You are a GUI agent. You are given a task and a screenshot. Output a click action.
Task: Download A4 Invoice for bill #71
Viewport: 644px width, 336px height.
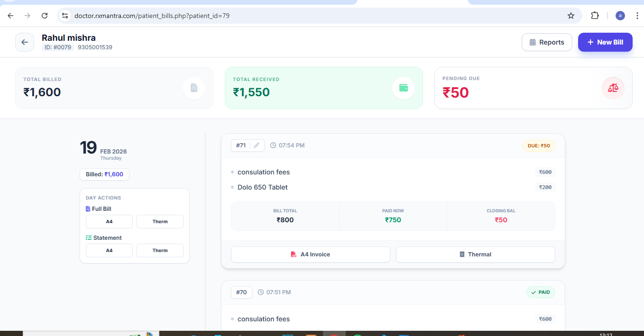point(310,254)
